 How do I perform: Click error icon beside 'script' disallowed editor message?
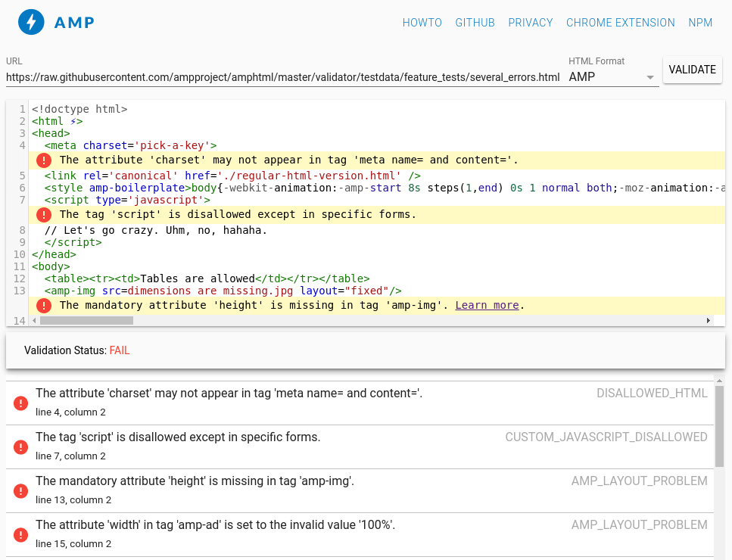pos(44,214)
